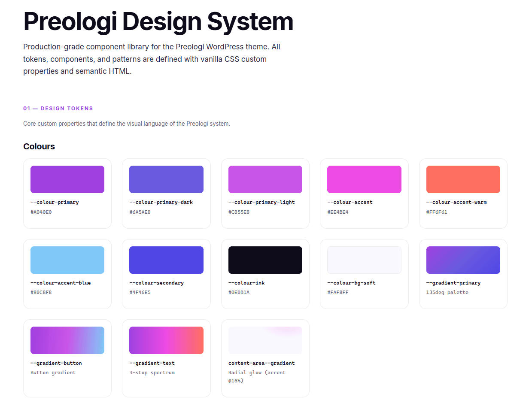Click the 'content-area--gradient' token name

pos(261,363)
